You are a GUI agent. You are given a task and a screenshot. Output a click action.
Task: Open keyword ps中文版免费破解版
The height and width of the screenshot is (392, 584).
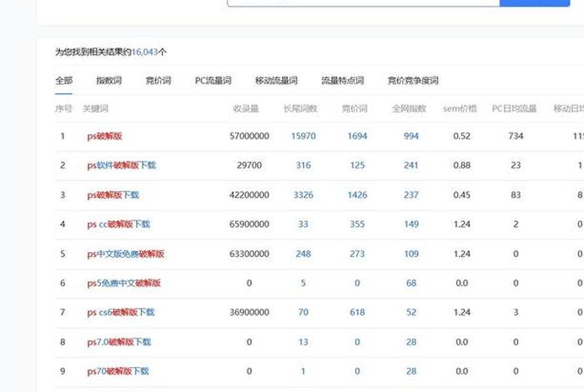(125, 254)
